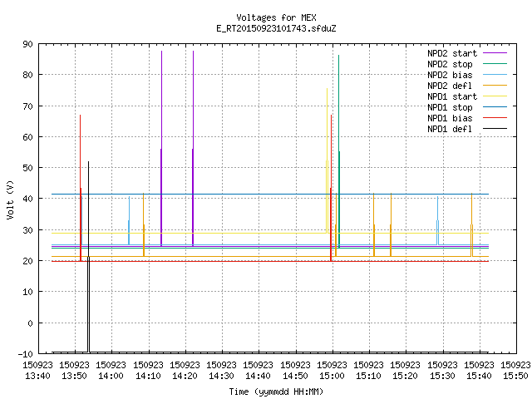The height and width of the screenshot is (399, 532).
Task: Click the y-axis tick label 40
Action: (27, 199)
